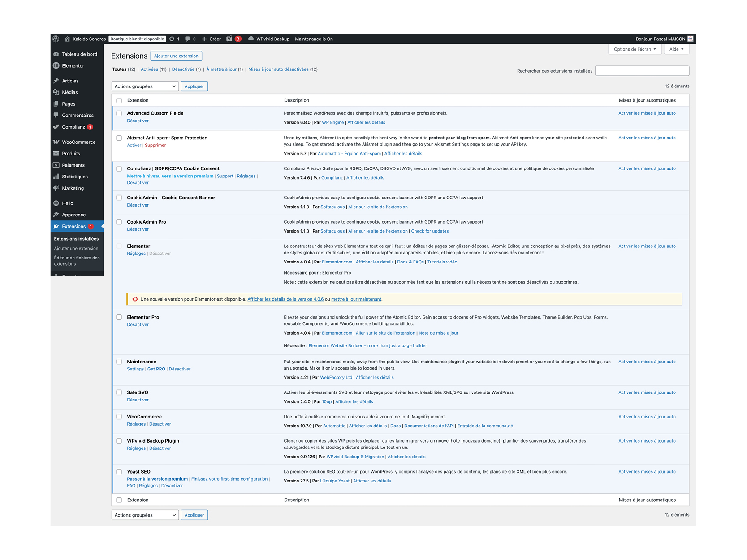Click the Paiements sidebar icon
This screenshot has height=560, width=747.
pos(56,165)
